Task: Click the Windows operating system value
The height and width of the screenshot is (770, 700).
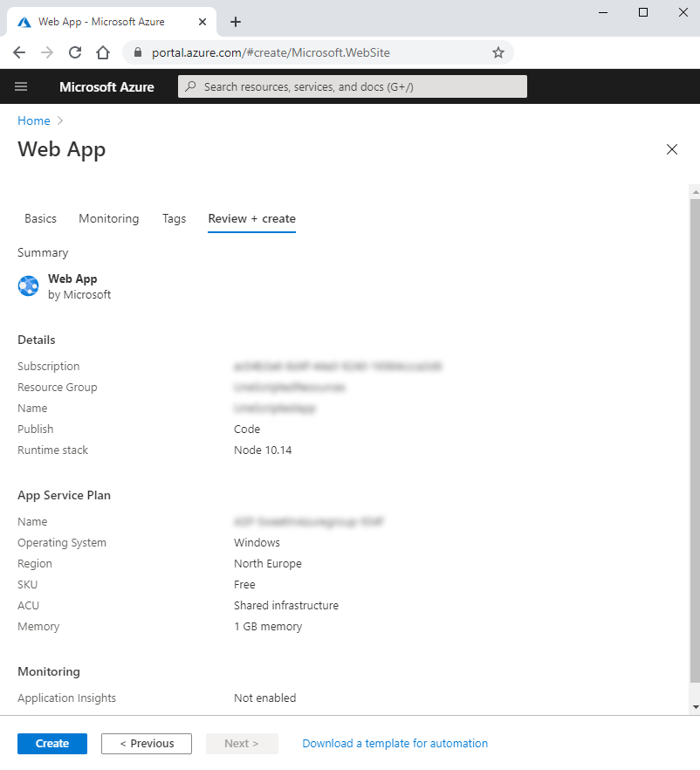Action: coord(257,543)
